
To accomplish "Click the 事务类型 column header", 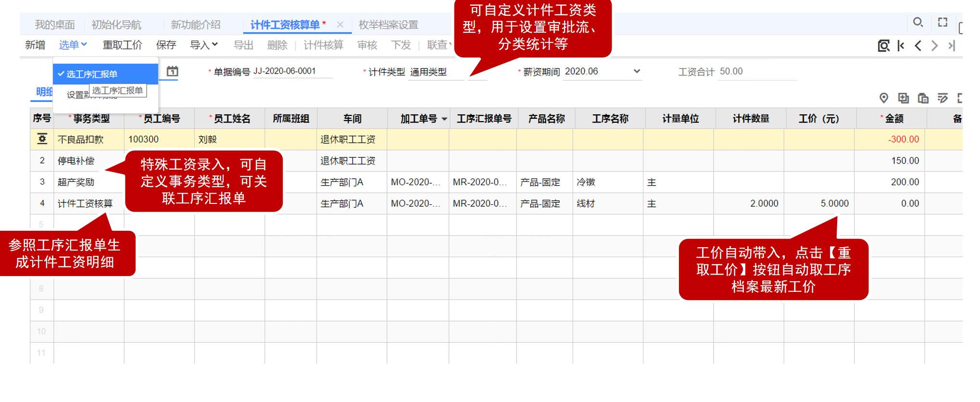I will coord(89,118).
